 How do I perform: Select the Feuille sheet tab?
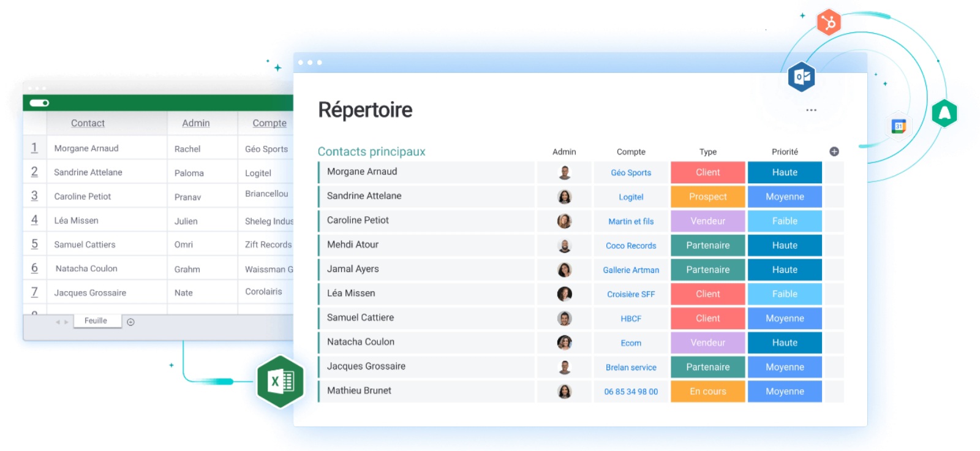point(96,320)
